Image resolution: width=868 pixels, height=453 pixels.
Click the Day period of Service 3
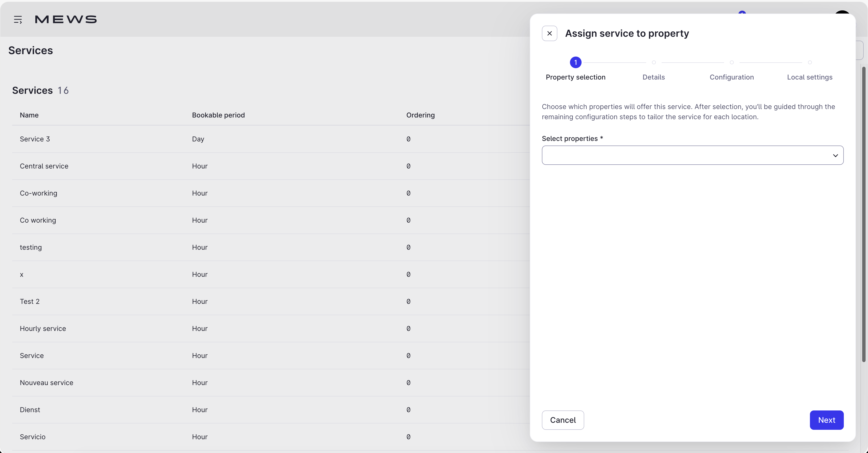(x=198, y=139)
